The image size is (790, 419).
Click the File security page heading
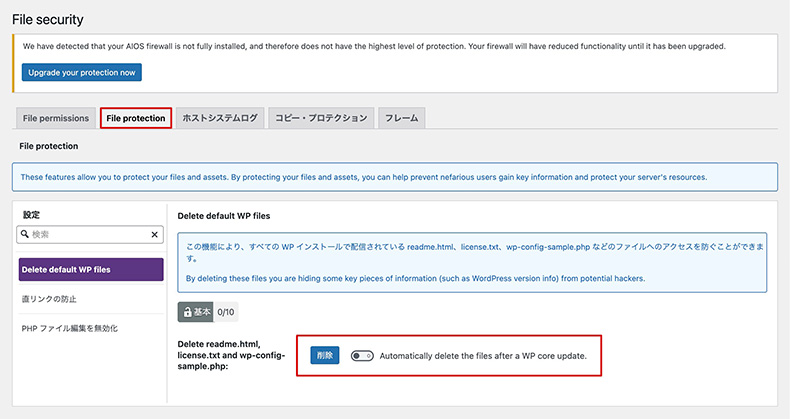[x=48, y=19]
